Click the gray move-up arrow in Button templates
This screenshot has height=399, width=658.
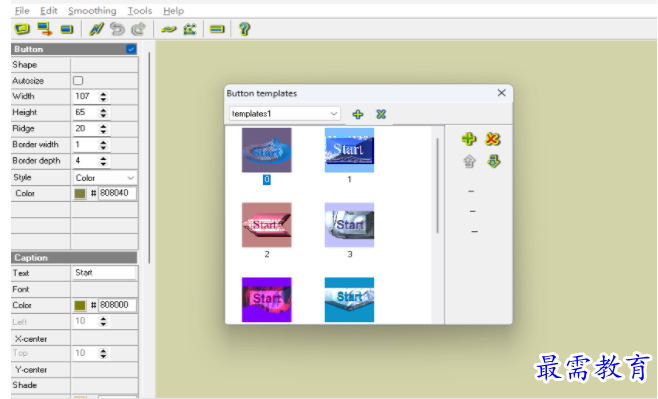coord(469,161)
